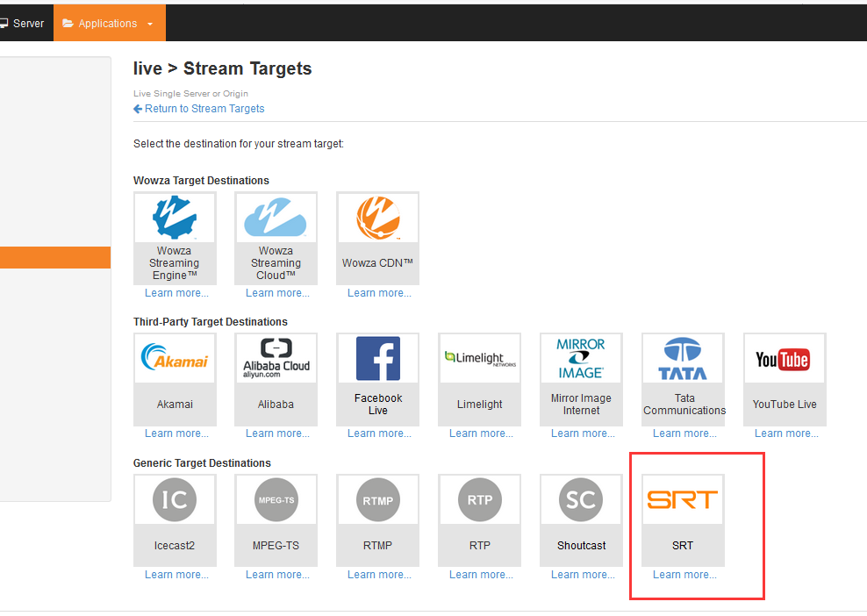
Task: Choose the Alibaba Cloud destination icon
Action: click(x=276, y=358)
